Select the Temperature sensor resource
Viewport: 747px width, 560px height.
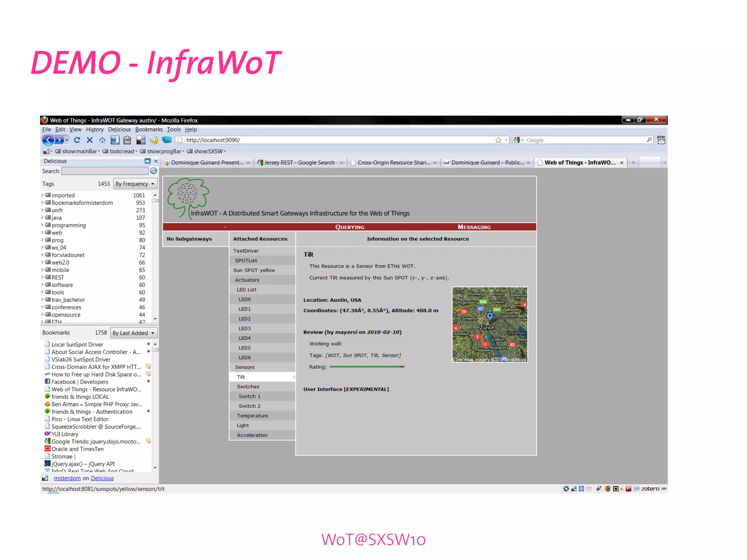pyautogui.click(x=262, y=416)
